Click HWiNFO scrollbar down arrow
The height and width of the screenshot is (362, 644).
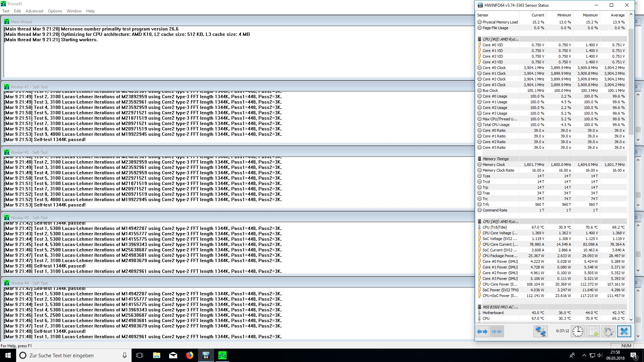point(631,319)
